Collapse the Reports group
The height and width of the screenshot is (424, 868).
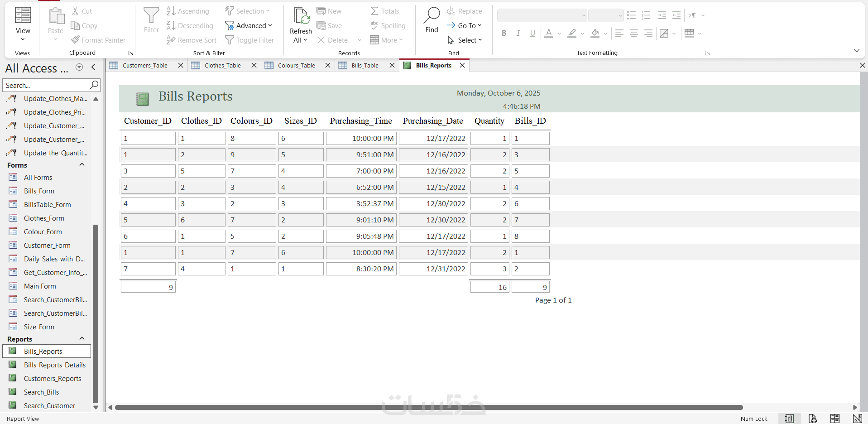pyautogui.click(x=82, y=339)
